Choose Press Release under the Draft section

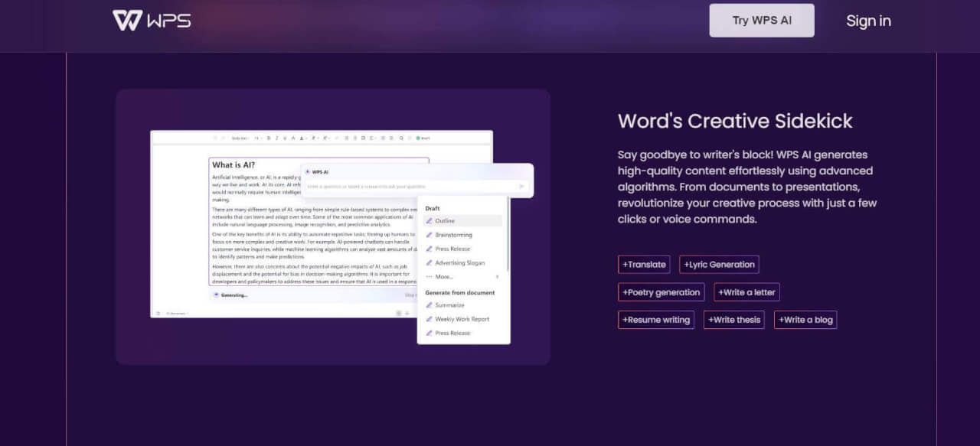(x=462, y=249)
